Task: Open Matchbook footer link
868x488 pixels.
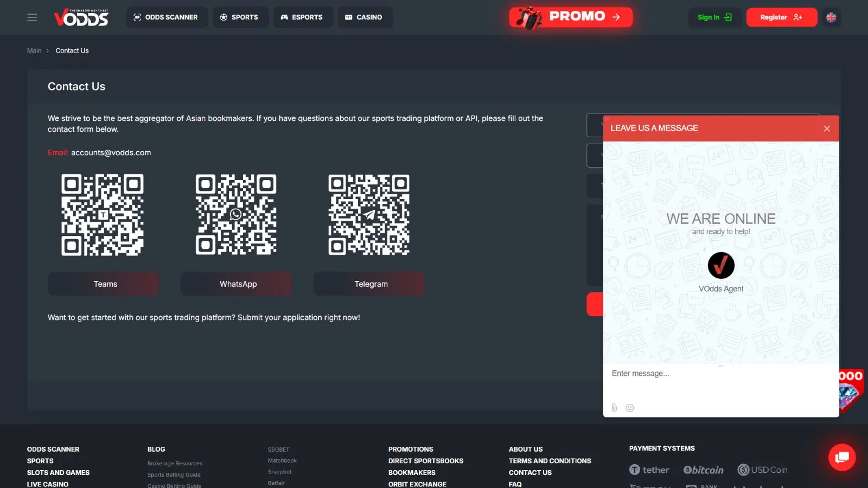Action: click(x=282, y=460)
